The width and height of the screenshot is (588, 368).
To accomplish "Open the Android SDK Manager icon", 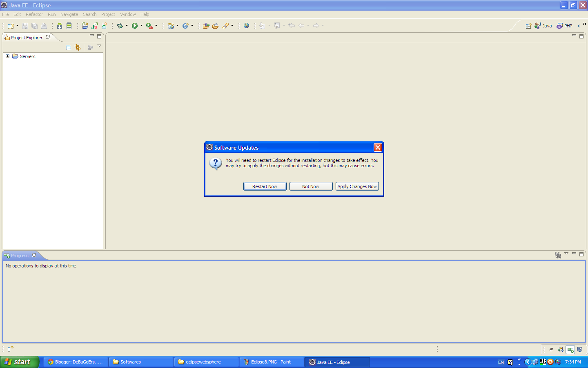I will click(60, 26).
